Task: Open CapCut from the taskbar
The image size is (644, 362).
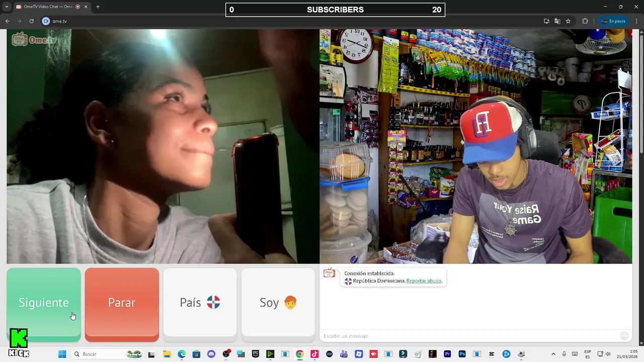Action: click(x=492, y=354)
